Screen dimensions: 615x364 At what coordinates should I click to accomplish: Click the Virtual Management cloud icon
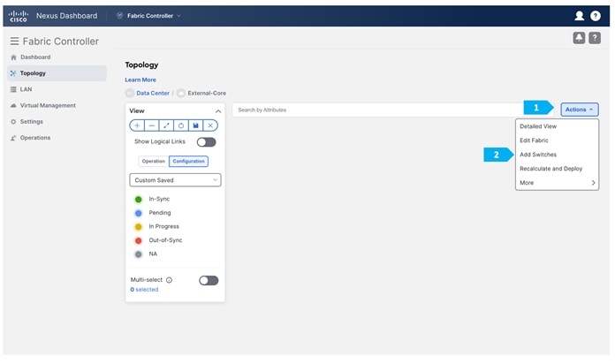[x=13, y=105]
